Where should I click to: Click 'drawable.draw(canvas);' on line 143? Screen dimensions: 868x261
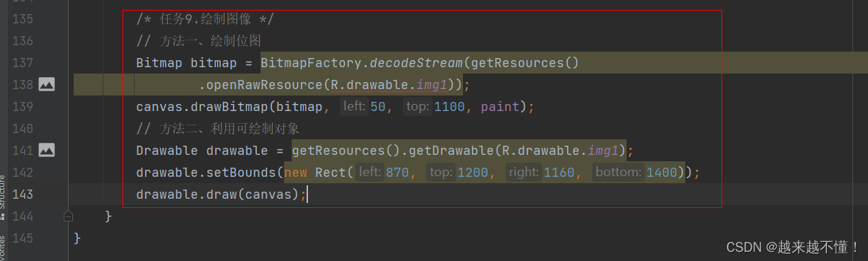(222, 195)
